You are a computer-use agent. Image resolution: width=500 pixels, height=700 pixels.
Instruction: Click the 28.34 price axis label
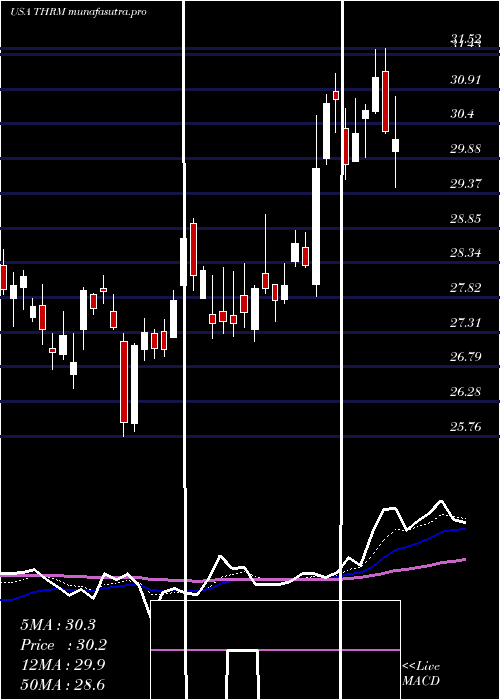pos(466,253)
